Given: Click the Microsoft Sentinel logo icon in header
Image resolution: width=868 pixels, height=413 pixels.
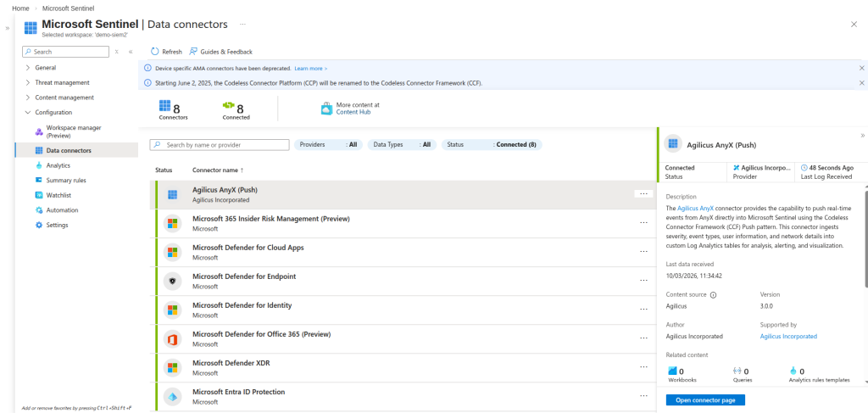Looking at the screenshot, I should (31, 26).
